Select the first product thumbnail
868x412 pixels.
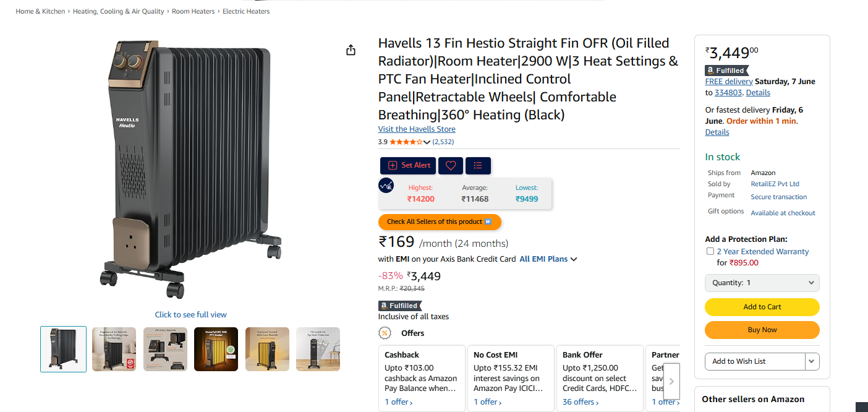[x=63, y=349]
